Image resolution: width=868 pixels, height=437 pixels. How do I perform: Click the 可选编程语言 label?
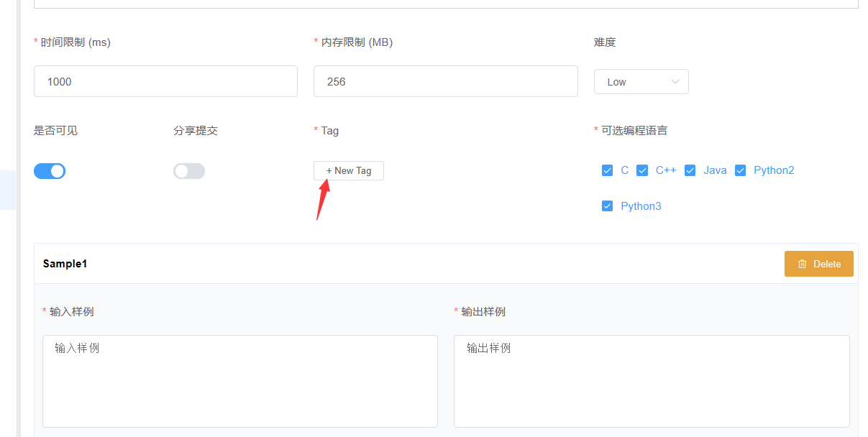point(634,131)
